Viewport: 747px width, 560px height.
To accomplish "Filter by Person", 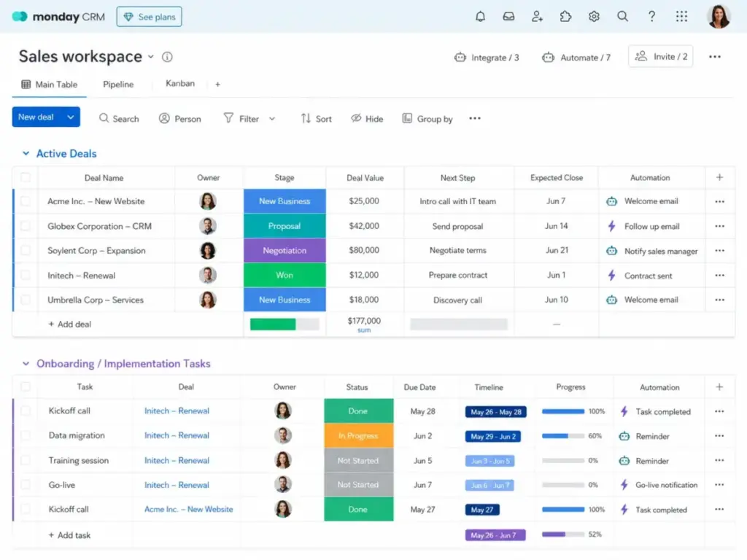I will click(179, 119).
